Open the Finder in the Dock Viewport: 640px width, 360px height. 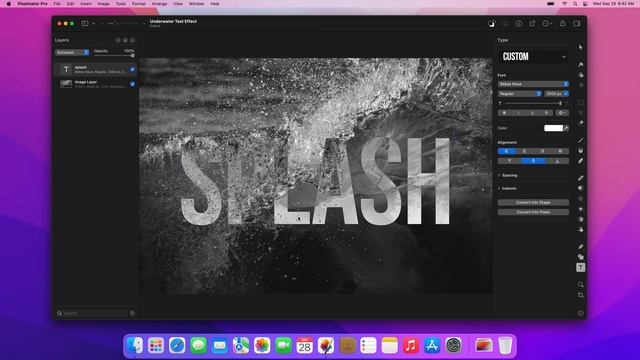[135, 346]
